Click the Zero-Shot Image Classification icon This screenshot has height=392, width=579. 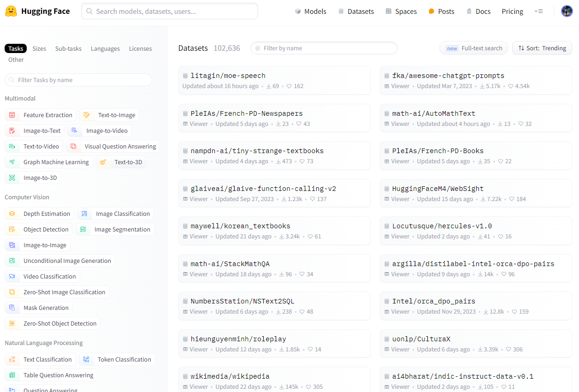pos(12,292)
